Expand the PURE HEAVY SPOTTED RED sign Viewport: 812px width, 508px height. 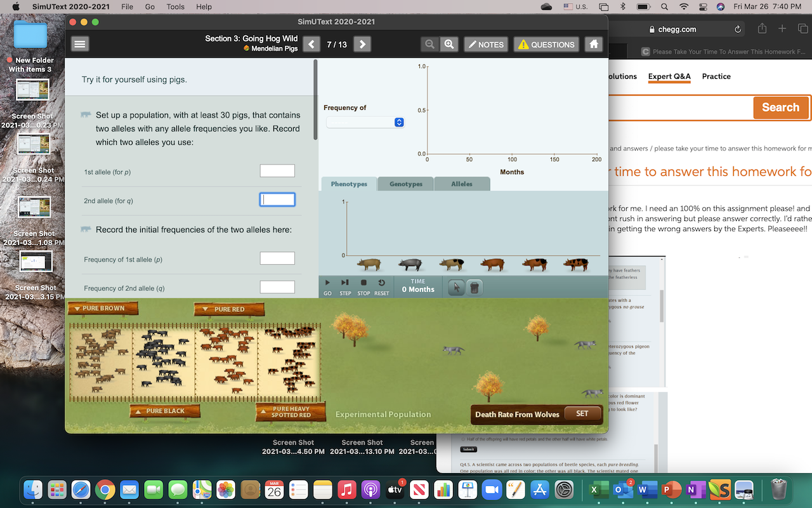291,412
